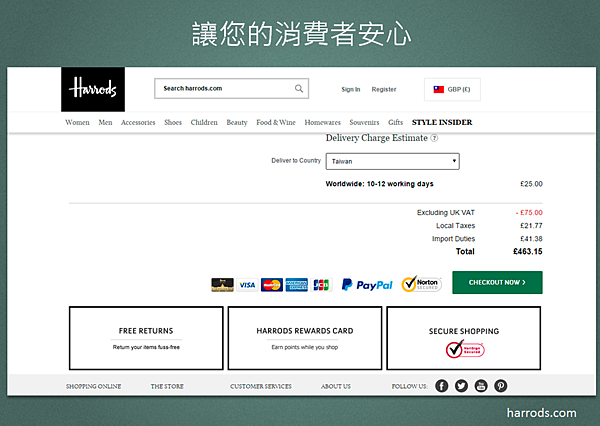Open the Food & Wine menu
This screenshot has width=600, height=426.
click(x=276, y=122)
